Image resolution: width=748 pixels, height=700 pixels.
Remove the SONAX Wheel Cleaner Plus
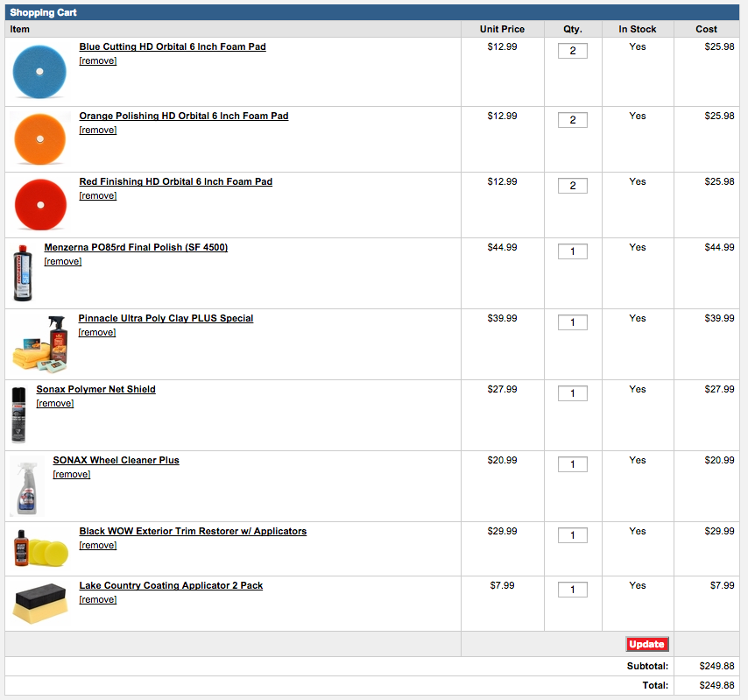click(72, 475)
